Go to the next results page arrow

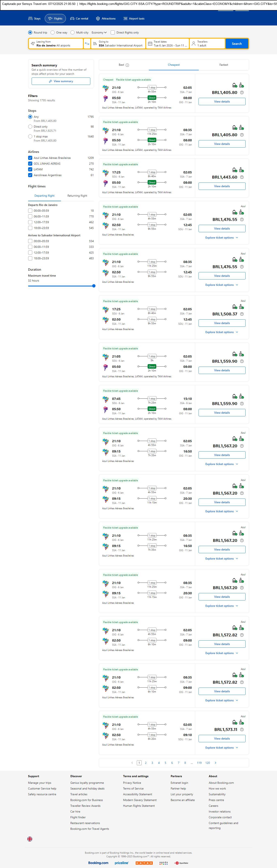click(x=215, y=763)
